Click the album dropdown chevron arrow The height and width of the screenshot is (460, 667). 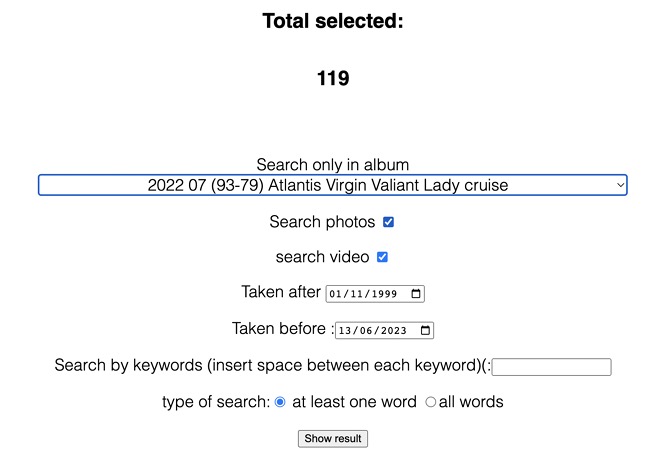pos(620,185)
